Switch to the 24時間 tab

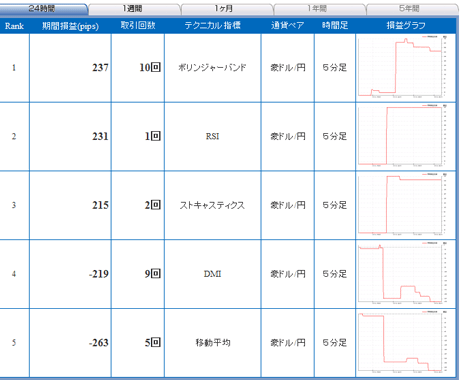[43, 9]
